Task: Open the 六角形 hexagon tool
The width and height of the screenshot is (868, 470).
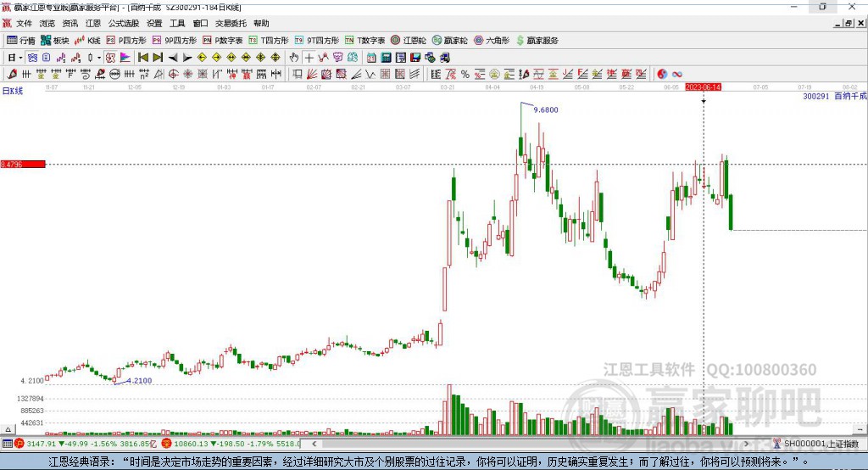Action: 492,41
